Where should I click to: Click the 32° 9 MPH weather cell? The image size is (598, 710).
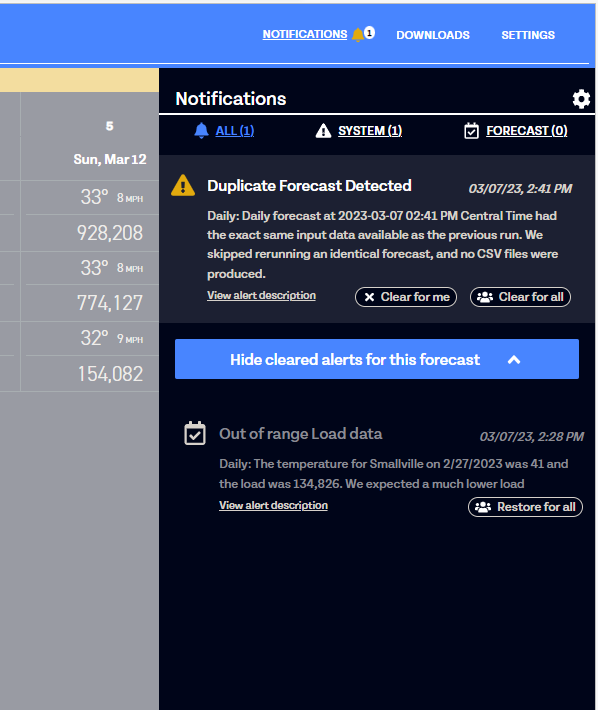click(x=111, y=338)
